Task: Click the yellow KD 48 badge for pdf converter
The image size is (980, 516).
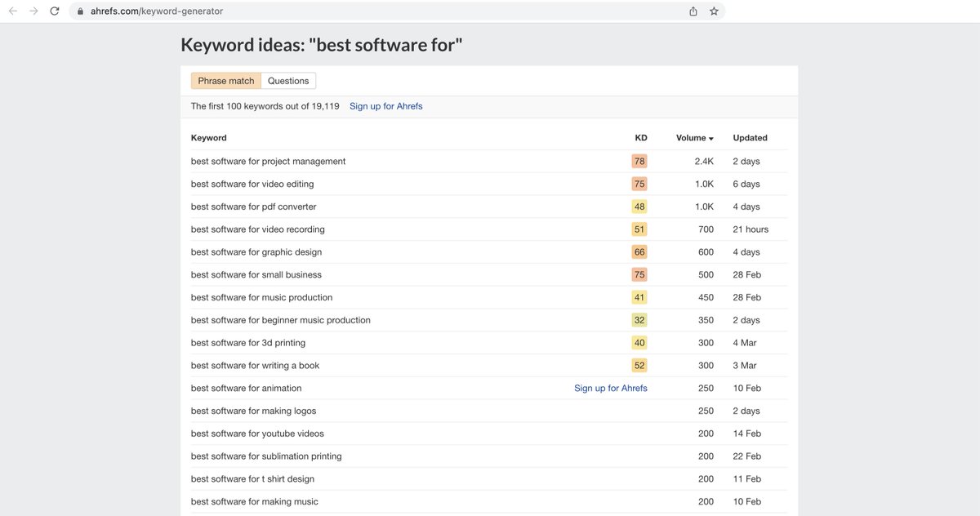Action: 639,207
